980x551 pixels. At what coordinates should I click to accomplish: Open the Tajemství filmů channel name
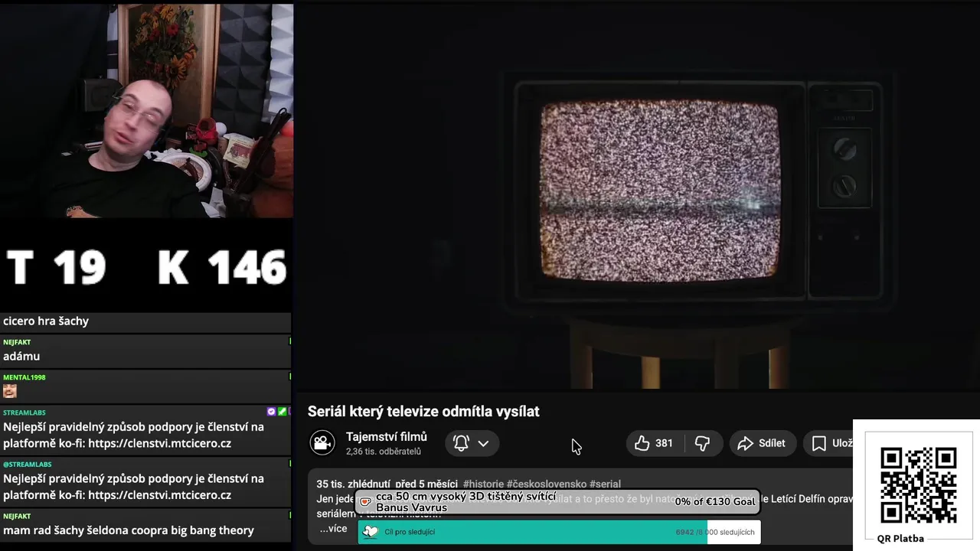387,437
